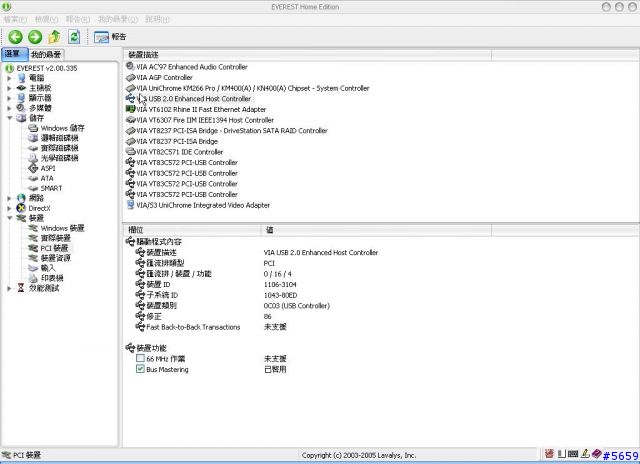Collapse the 裝置 tree node
Image resolution: width=640 pixels, height=464 pixels.
[x=9, y=218]
